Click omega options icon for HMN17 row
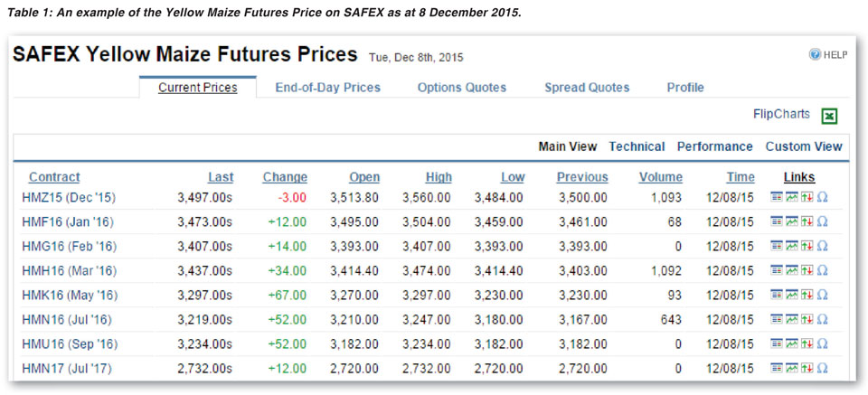Image resolution: width=868 pixels, height=395 pixels. (822, 369)
